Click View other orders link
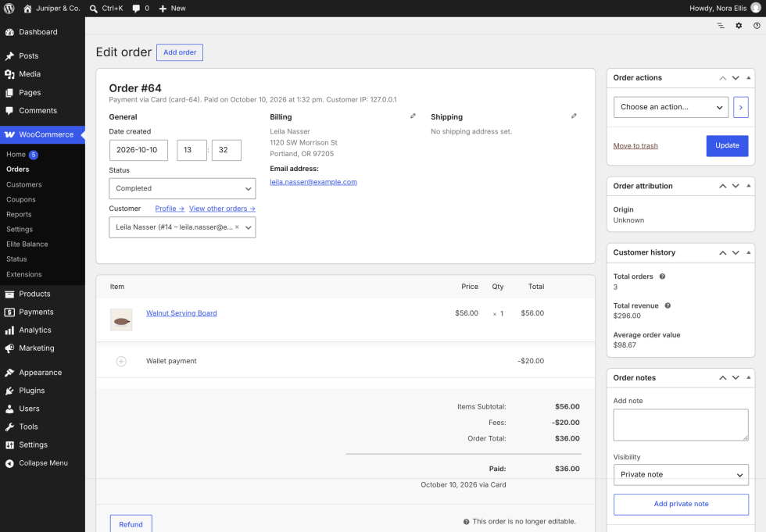 pos(222,209)
